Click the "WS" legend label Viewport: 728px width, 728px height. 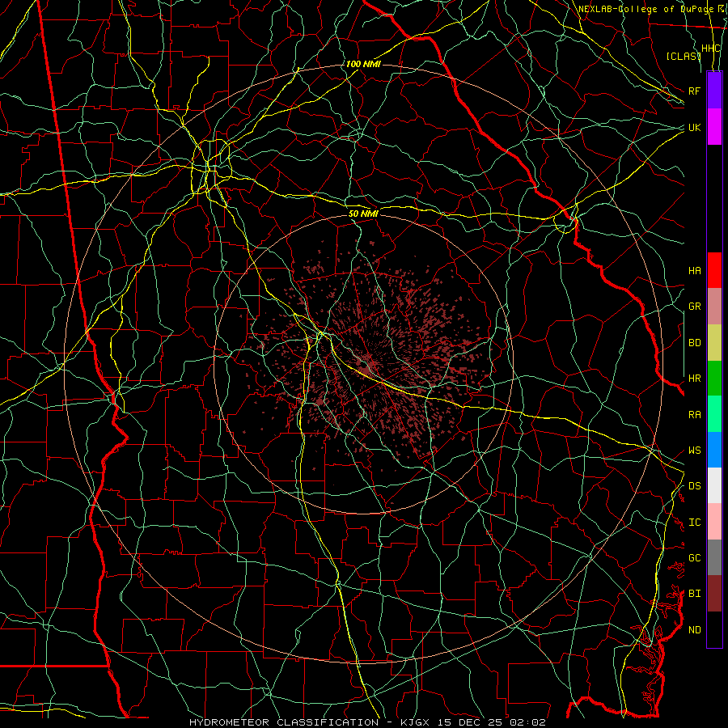click(694, 451)
